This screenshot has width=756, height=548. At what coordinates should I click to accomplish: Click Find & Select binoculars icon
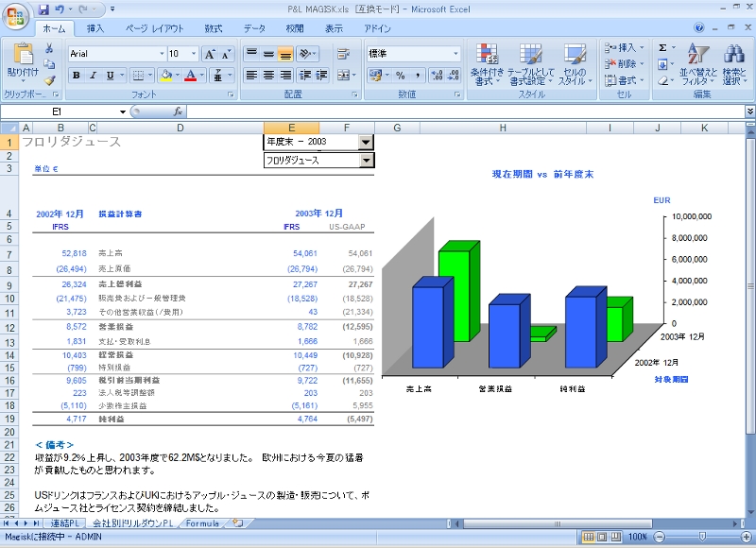[732, 52]
